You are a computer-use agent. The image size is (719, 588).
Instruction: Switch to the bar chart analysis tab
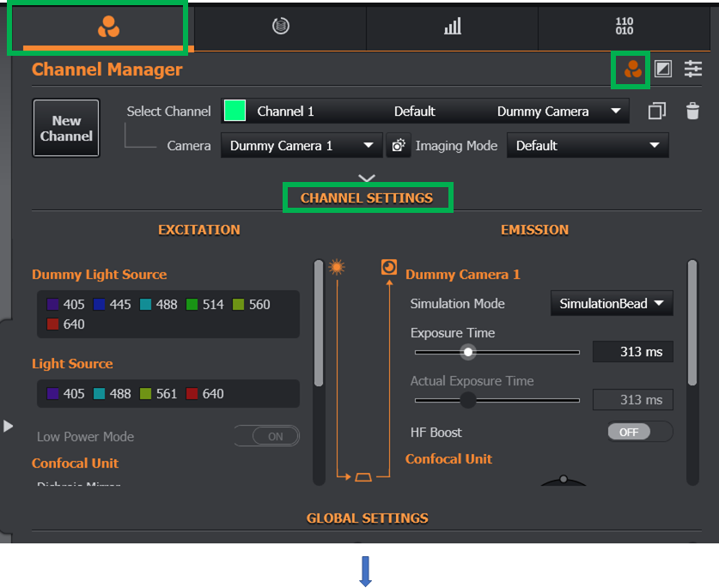pos(452,27)
